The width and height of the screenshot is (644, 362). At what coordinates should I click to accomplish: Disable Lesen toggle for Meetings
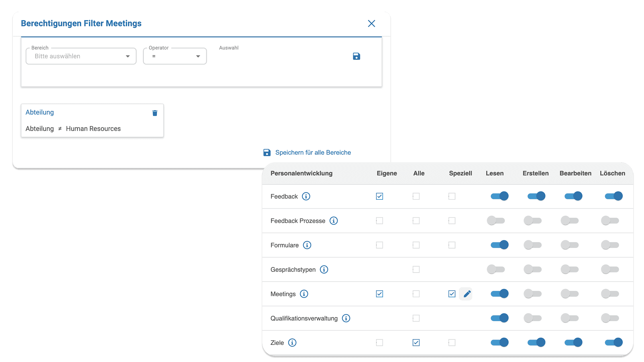point(499,294)
